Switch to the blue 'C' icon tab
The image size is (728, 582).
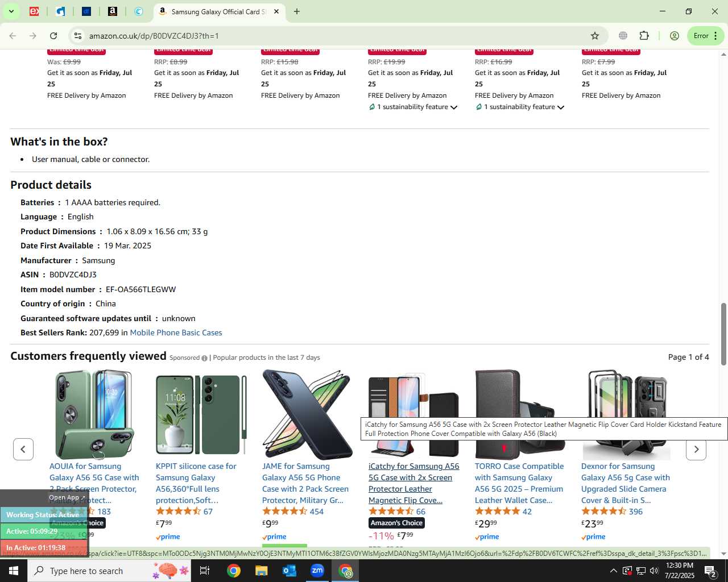(x=139, y=11)
